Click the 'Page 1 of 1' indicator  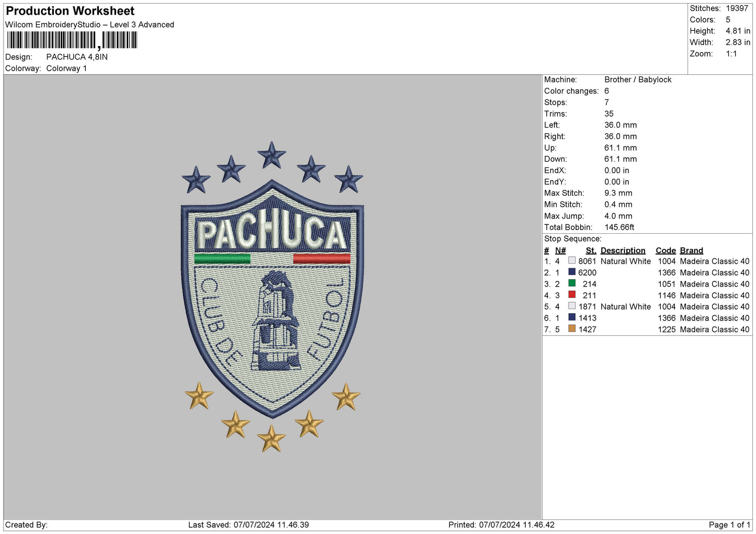point(729,525)
